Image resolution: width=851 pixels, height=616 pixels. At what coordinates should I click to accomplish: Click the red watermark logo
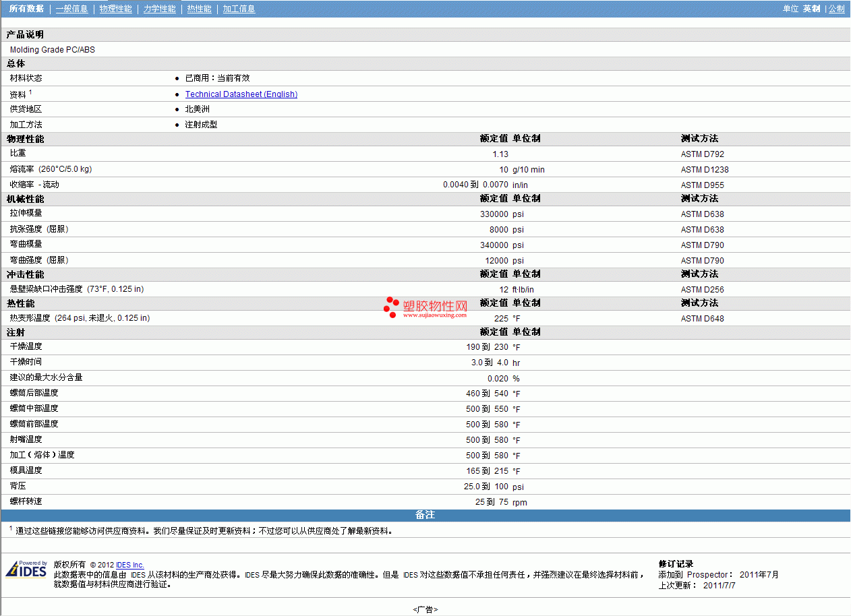(391, 307)
